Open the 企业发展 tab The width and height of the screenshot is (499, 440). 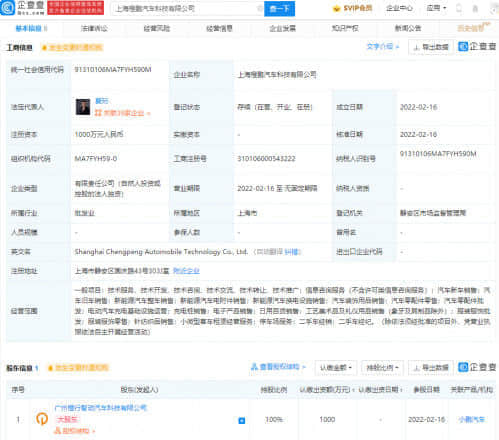tap(282, 28)
